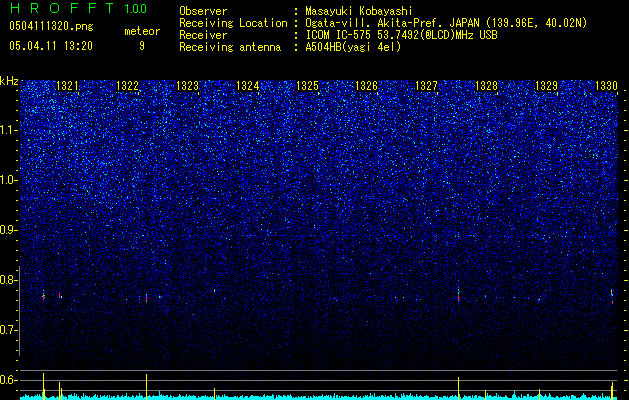629x400 pixels.
Task: Click the meteor echo just after 1322
Action: point(146,298)
